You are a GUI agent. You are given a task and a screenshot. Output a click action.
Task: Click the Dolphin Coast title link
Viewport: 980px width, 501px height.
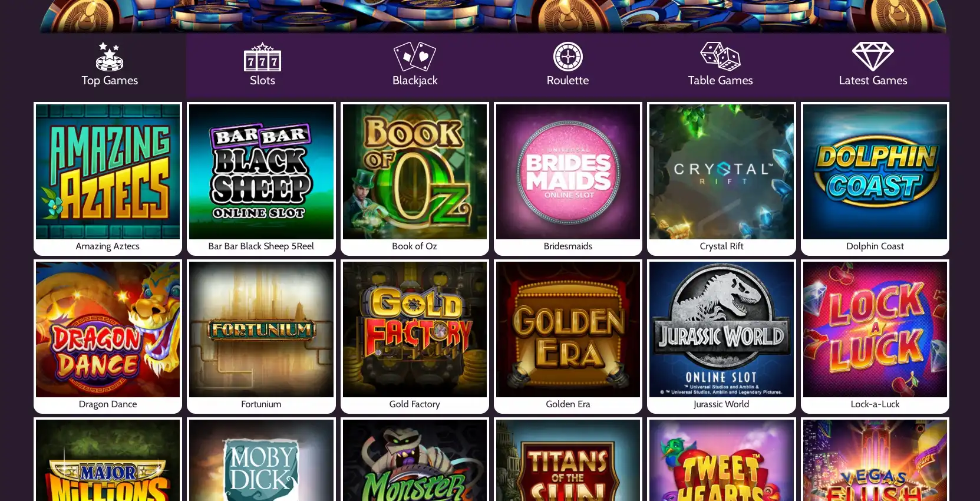pos(875,246)
